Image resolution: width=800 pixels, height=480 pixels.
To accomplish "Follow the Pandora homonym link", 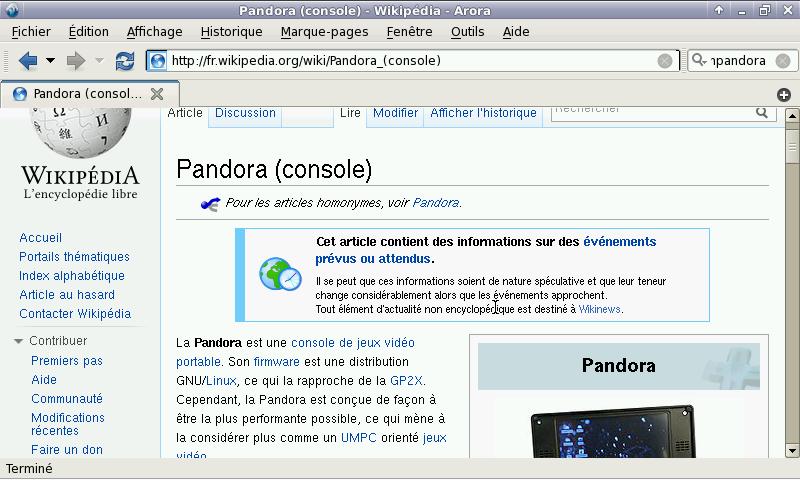I will pos(436,203).
